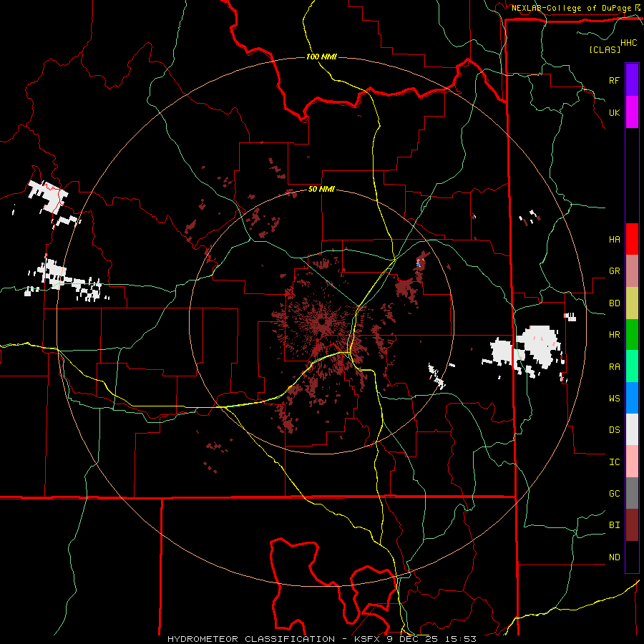Screen dimensions: 644x644
Task: Click the GC legend label
Action: tap(614, 494)
